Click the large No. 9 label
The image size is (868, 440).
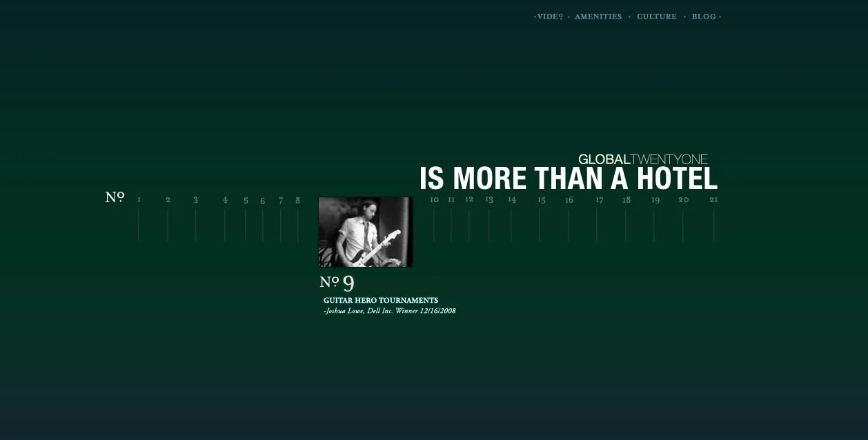coord(337,283)
